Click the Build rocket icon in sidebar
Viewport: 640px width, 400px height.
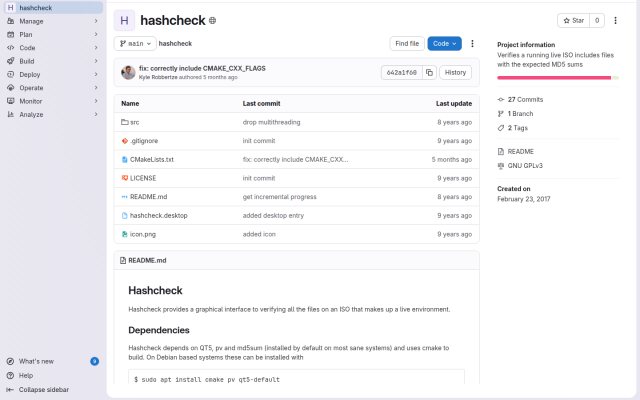pos(11,61)
